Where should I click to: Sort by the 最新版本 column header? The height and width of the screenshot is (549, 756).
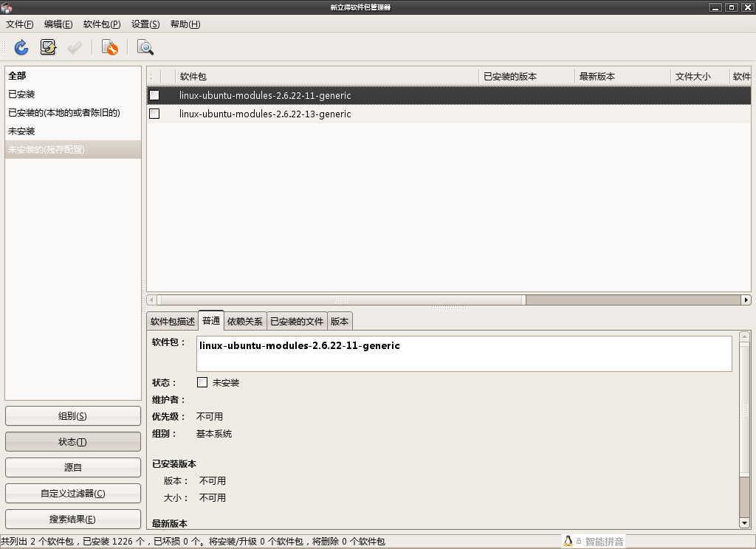pyautogui.click(x=622, y=76)
